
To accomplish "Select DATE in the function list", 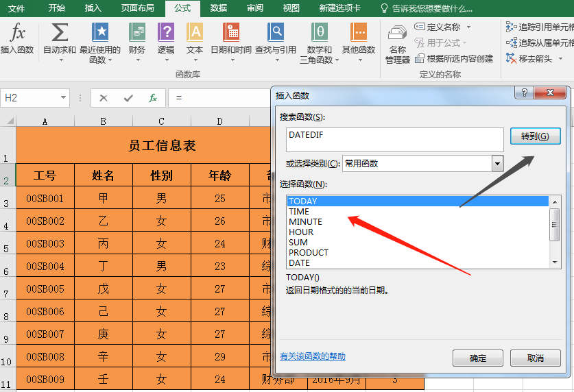I will click(418, 262).
